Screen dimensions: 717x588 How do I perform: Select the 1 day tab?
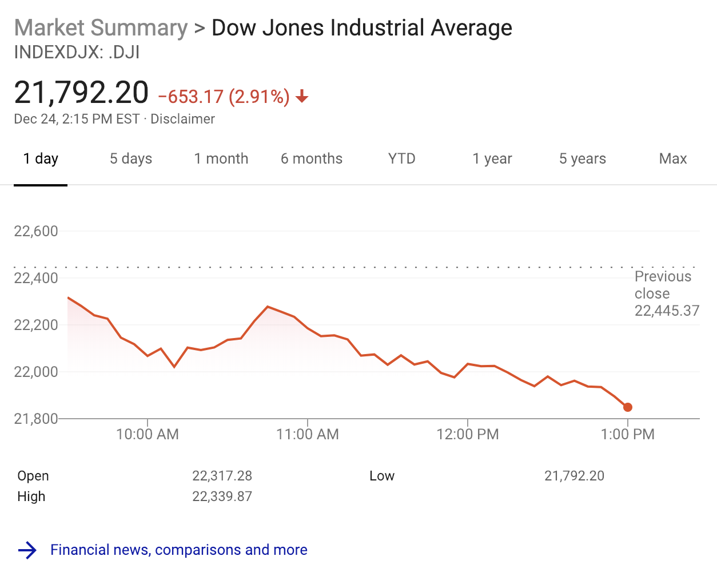click(41, 159)
